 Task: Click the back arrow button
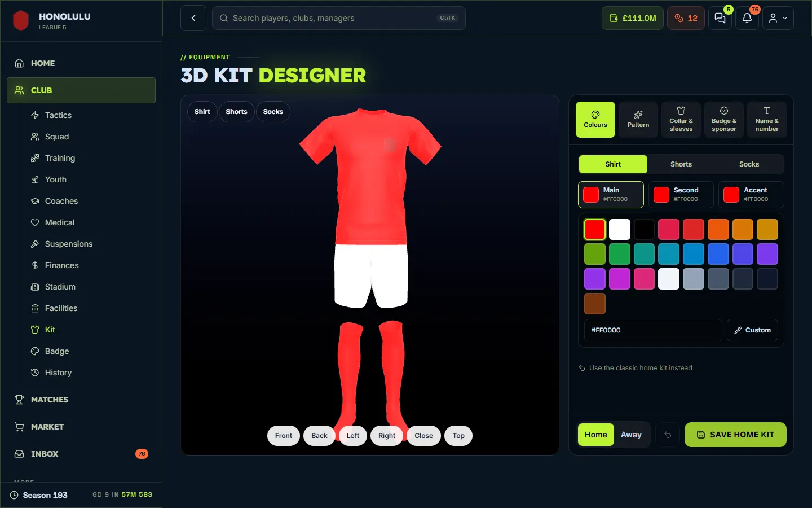pyautogui.click(x=193, y=18)
